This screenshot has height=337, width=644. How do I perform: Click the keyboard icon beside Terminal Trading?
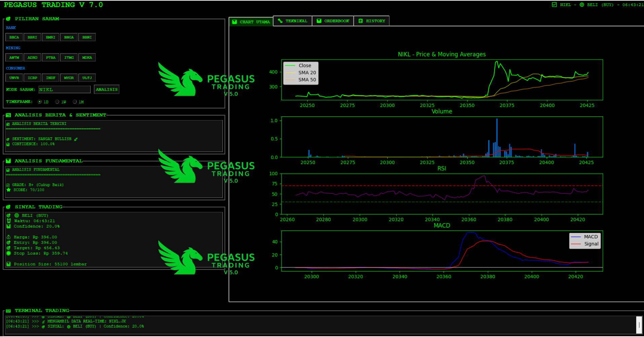[x=8, y=311]
